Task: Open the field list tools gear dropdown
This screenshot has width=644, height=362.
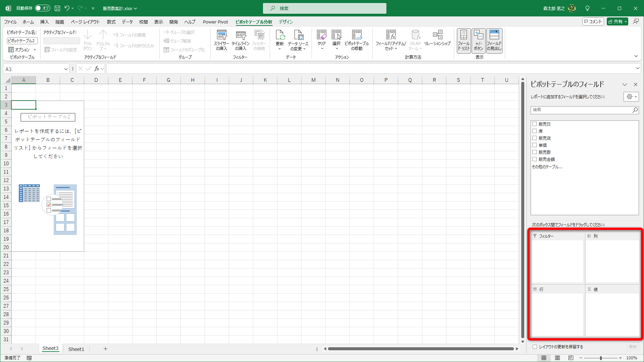Action: (632, 97)
